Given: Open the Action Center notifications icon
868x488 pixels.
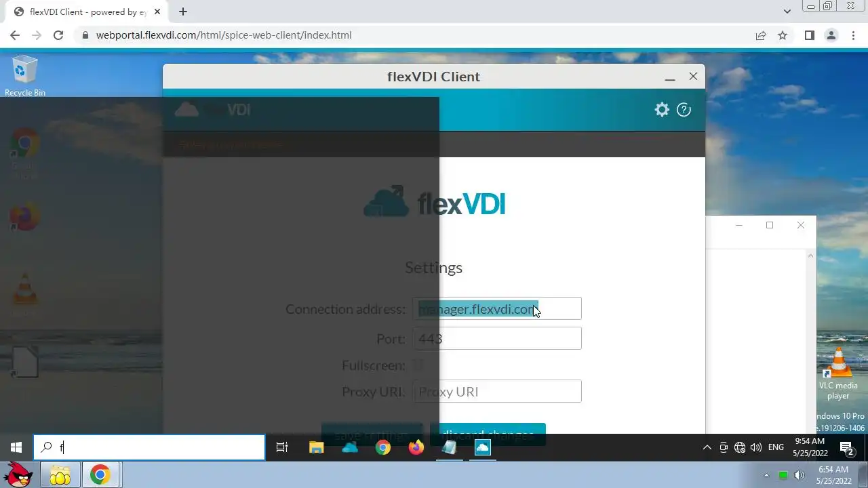Looking at the screenshot, I should click(x=846, y=447).
